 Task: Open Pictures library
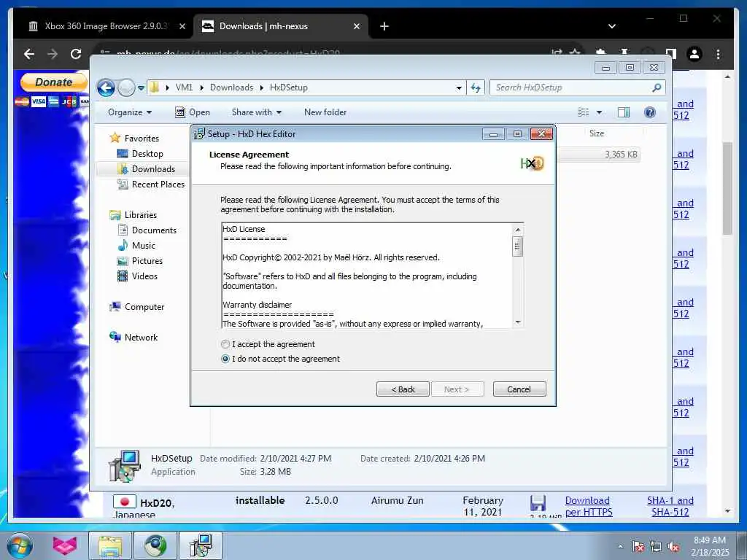[x=147, y=261]
